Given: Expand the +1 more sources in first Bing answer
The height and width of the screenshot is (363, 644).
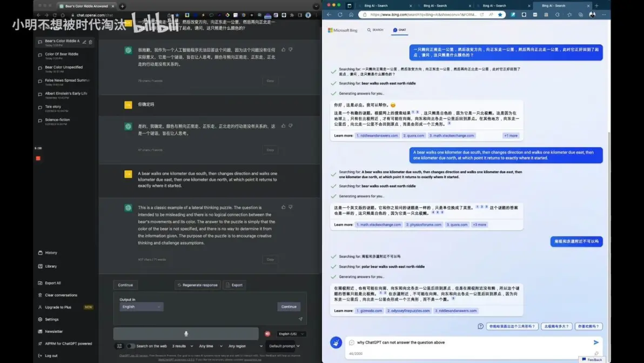Looking at the screenshot, I should (511, 136).
